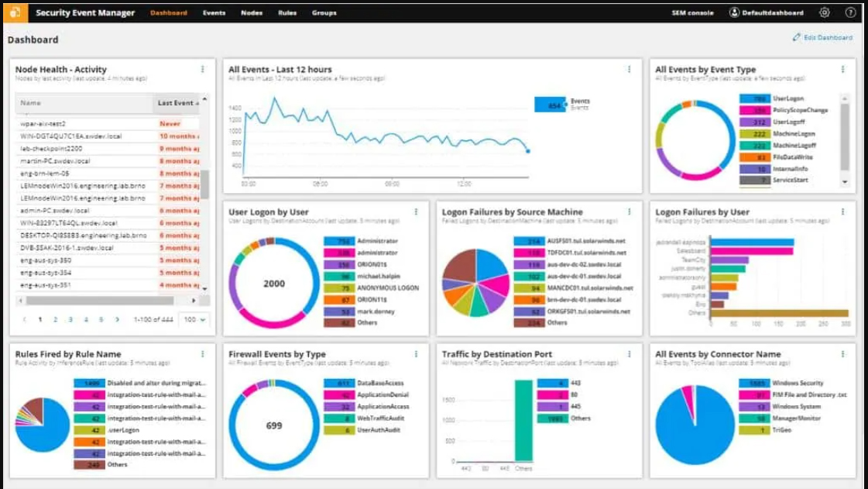Click the tall Others bar in Traffic chart
The height and width of the screenshot is (489, 868).
click(523, 421)
